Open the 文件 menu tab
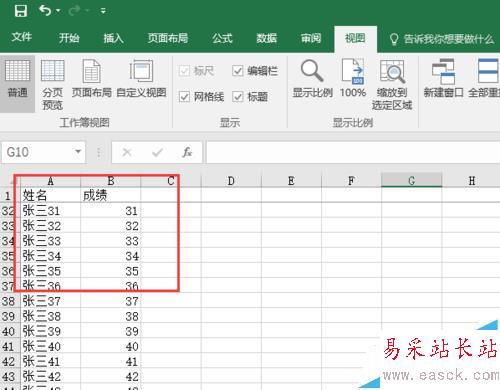 22,37
